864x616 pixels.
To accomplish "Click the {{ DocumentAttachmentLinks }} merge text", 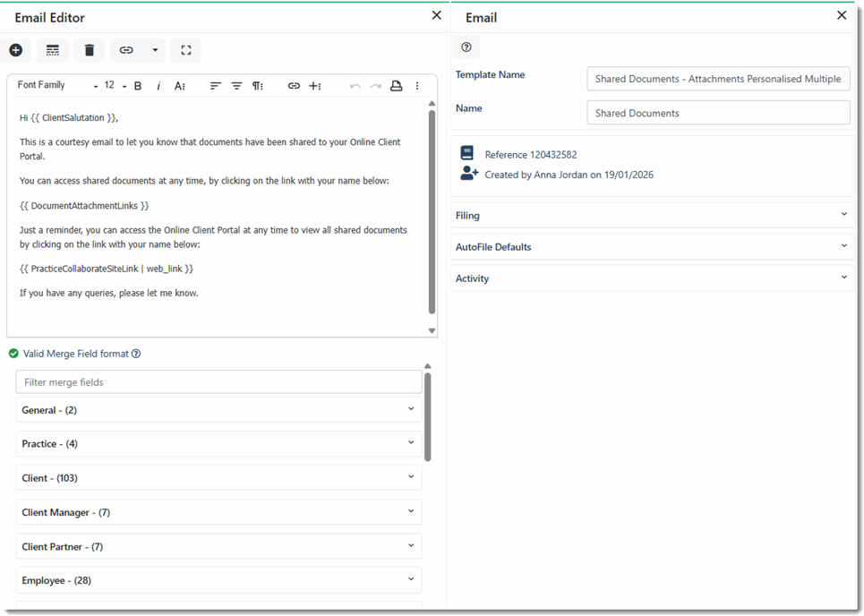I will click(x=84, y=206).
